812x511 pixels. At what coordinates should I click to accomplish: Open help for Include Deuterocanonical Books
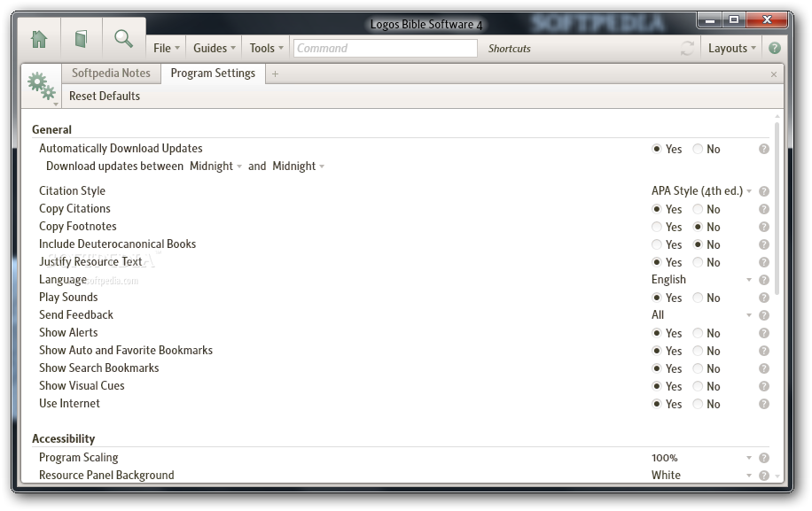(764, 244)
